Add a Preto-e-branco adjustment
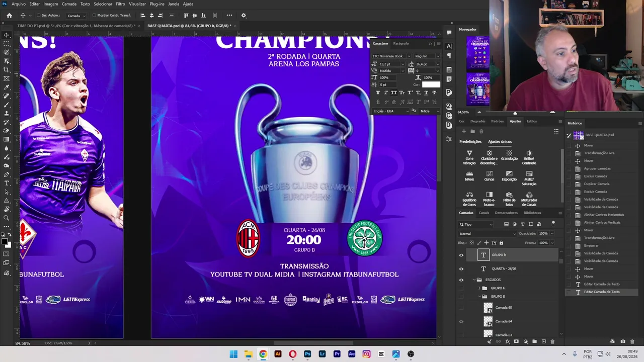 (x=489, y=199)
